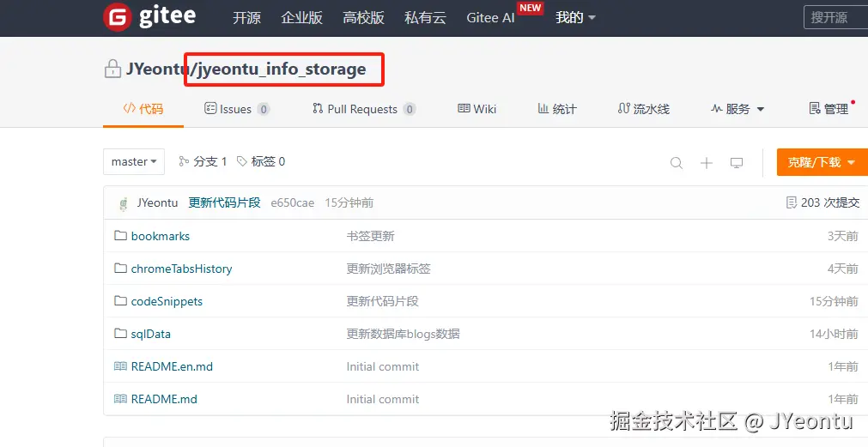The image size is (868, 447).
Task: Open commit message 更新浏览器标签
Action: tap(389, 269)
